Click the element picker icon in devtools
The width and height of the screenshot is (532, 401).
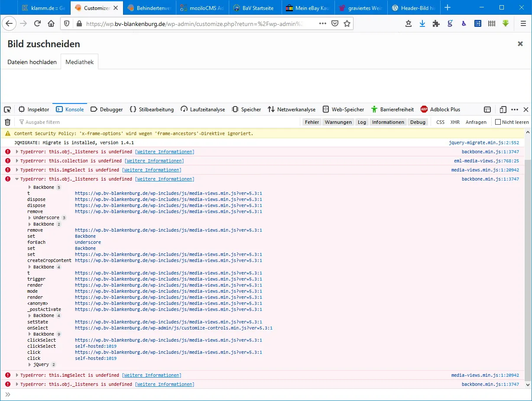(7, 110)
